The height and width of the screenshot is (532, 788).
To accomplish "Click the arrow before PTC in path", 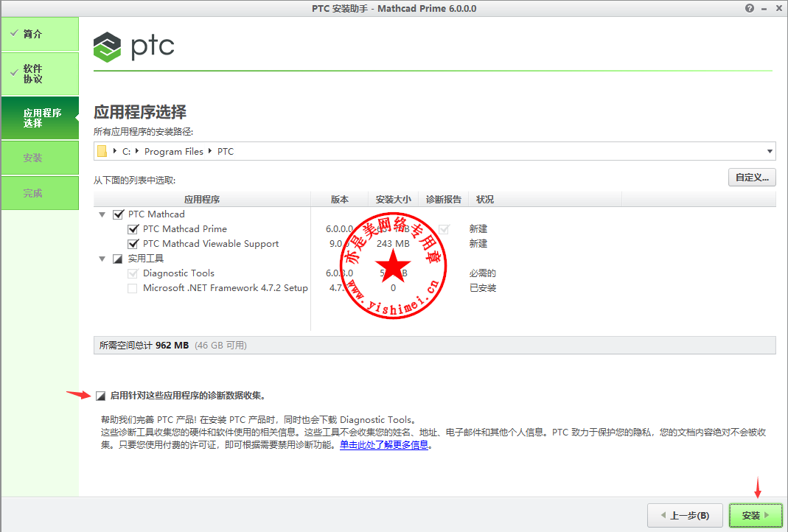I will (x=209, y=151).
